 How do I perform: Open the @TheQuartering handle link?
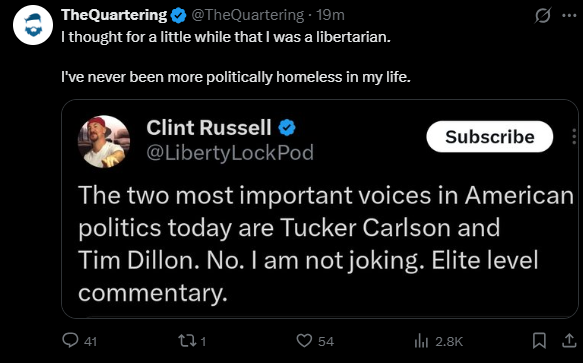(x=248, y=15)
